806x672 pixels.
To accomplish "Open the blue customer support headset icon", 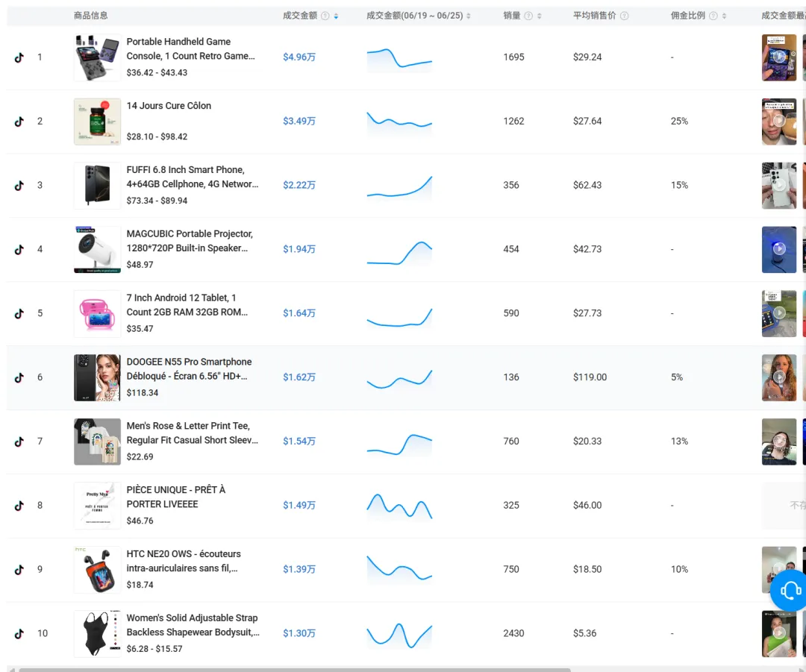I will click(x=790, y=590).
